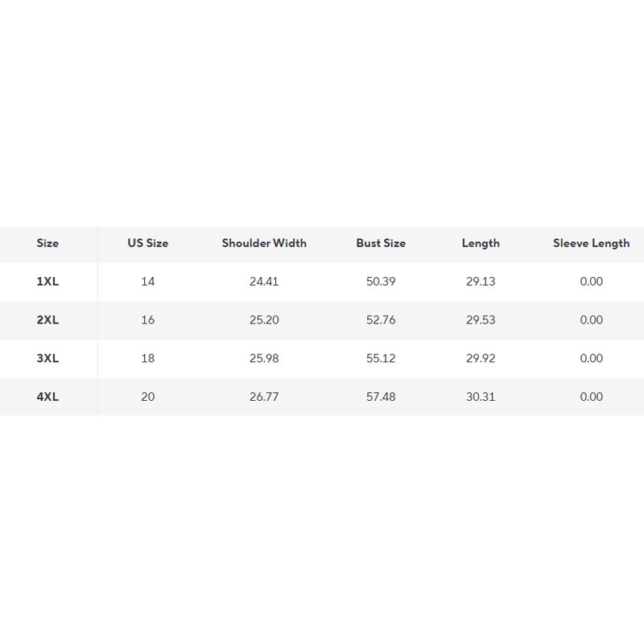Click shoulder width value 24.41
The width and height of the screenshot is (644, 644).
click(264, 282)
